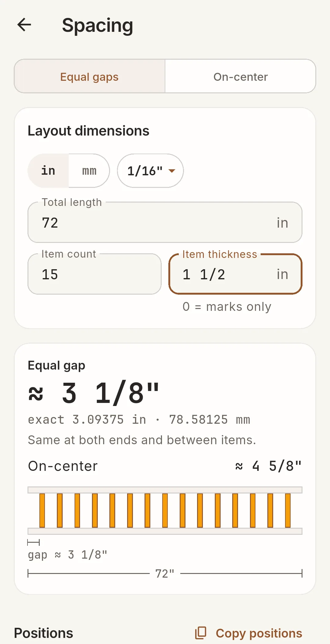Click the dropdown arrow next to 1/16"

pos(172,171)
